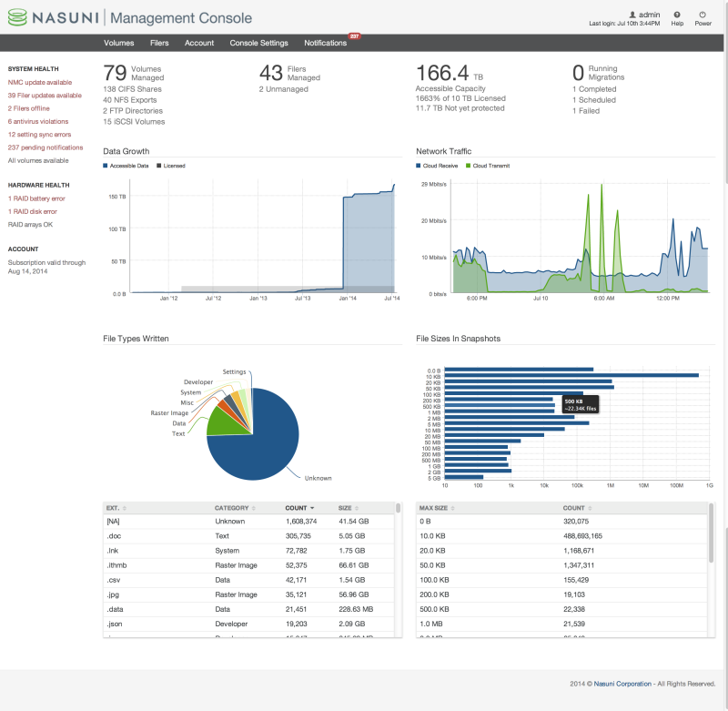Viewport: 728px width, 711px height.
Task: Sort table by CATEGORY column arrows
Action: pyautogui.click(x=254, y=508)
